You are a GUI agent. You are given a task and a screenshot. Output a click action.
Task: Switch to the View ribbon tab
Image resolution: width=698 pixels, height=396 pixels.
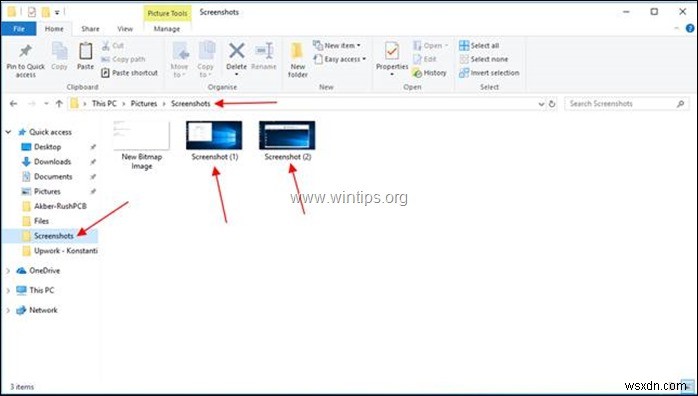[125, 28]
